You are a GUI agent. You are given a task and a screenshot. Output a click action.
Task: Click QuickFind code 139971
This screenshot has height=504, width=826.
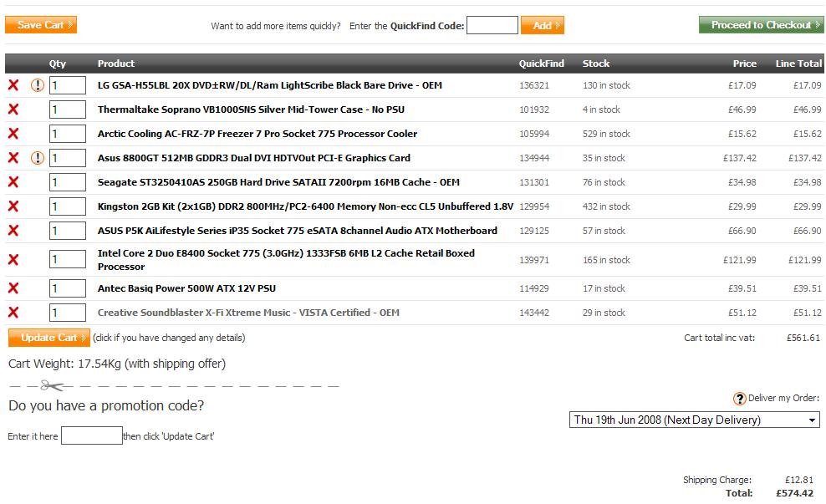click(x=534, y=260)
